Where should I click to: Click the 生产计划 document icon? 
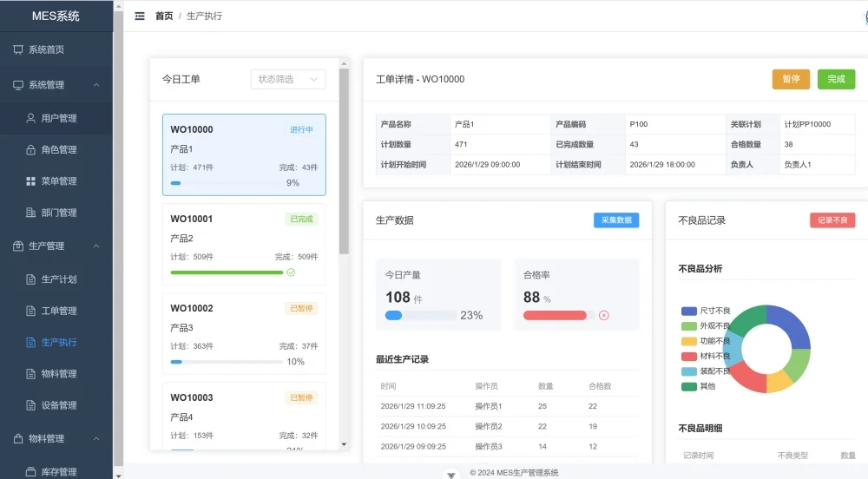31,279
